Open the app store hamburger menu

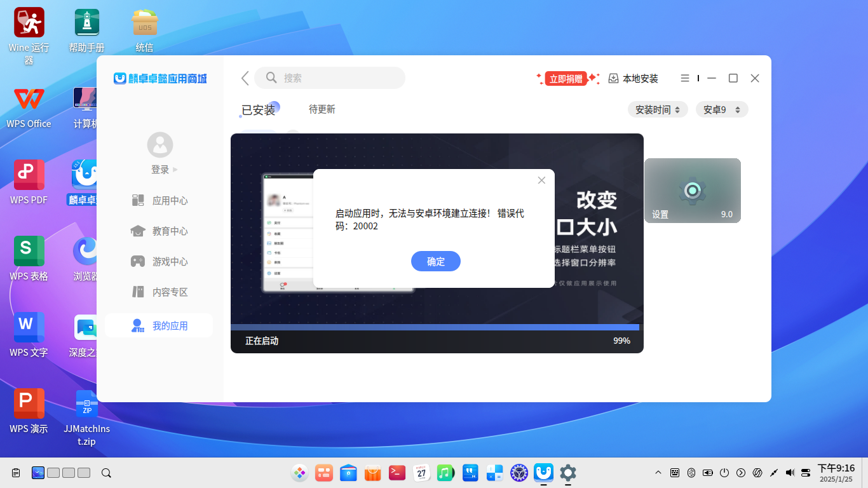coord(685,78)
